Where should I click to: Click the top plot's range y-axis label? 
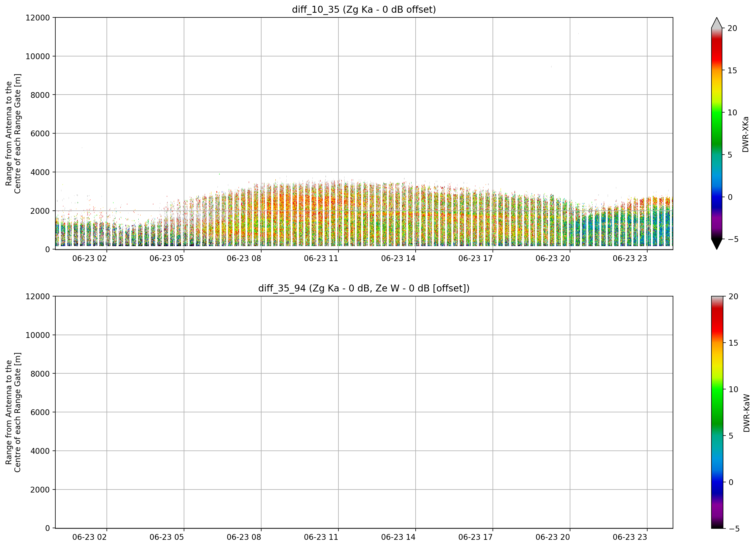pyautogui.click(x=13, y=134)
